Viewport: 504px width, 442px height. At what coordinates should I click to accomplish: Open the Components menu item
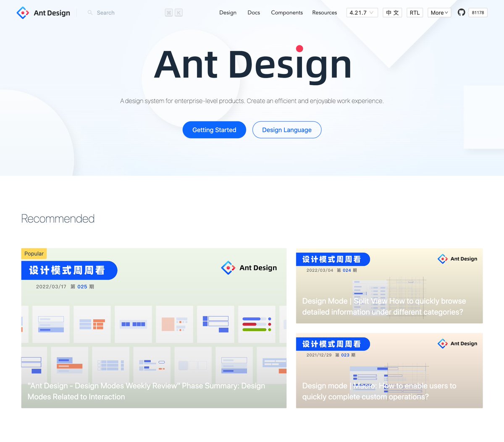tap(287, 13)
